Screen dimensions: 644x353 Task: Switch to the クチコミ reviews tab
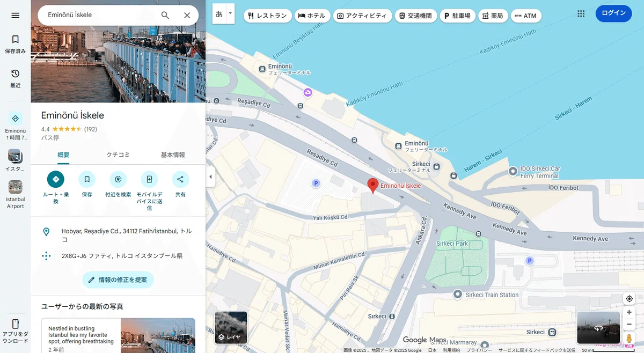tap(118, 155)
